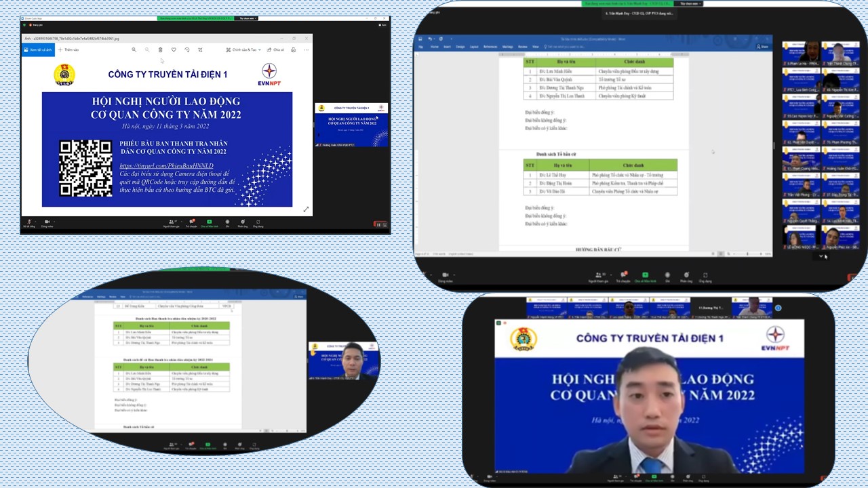The height and width of the screenshot is (488, 868).
Task: Click 'Chia sẻ' share button in Photos
Action: (275, 49)
